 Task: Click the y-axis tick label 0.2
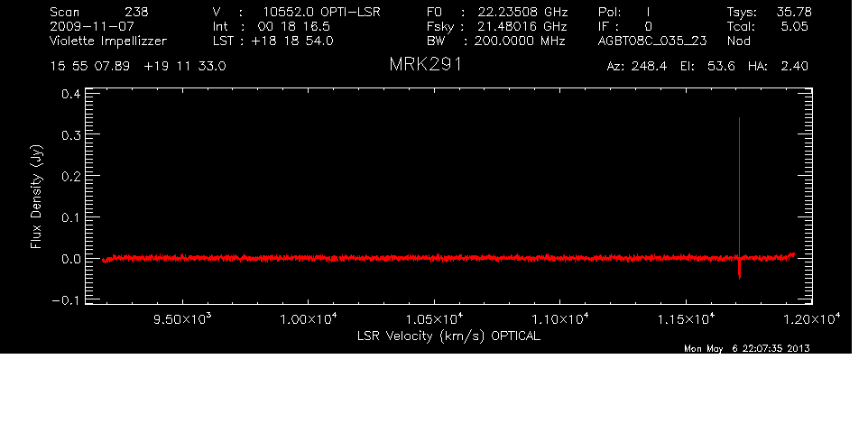[x=71, y=176]
